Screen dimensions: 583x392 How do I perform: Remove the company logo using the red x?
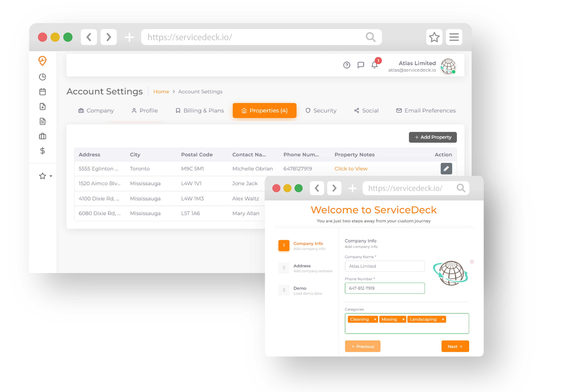pos(472,262)
